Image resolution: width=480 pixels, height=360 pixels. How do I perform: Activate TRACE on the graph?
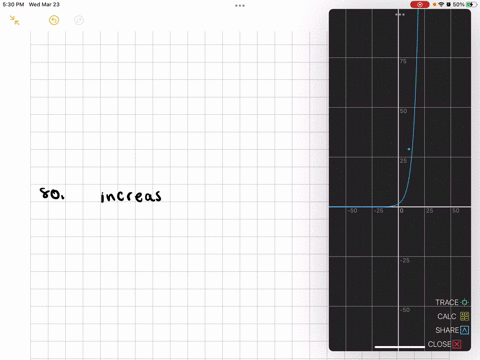click(452, 302)
